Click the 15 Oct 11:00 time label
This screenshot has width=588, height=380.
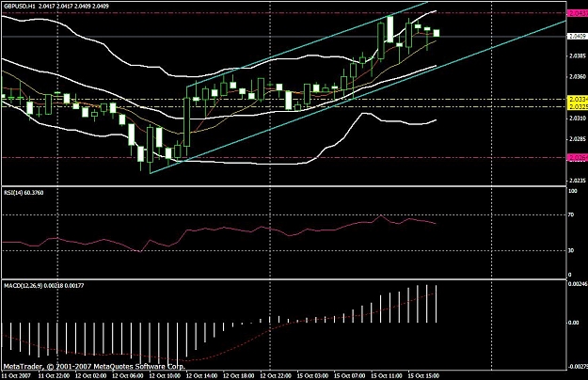click(x=387, y=375)
